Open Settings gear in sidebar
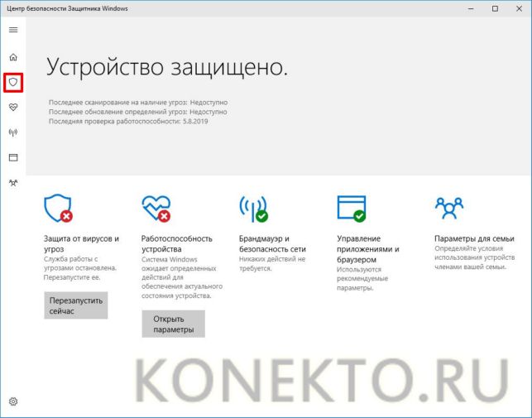The width and height of the screenshot is (532, 418). (x=13, y=401)
